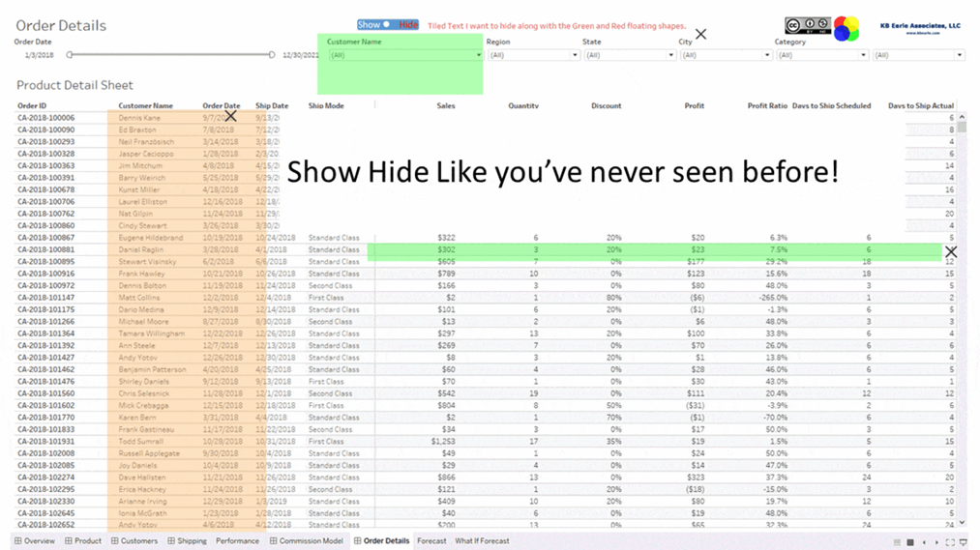Switch to the Overview tab
The width and height of the screenshot is (980, 550).
tap(35, 541)
